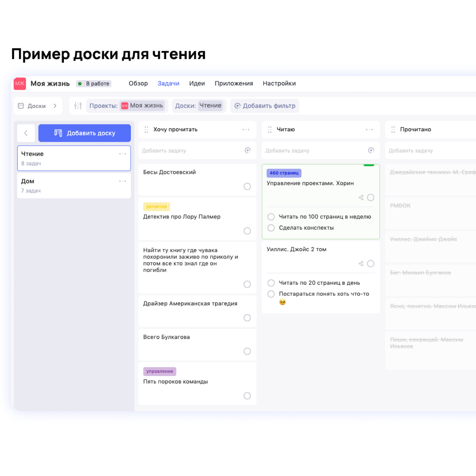Viewport: 476px width, 476px height.
Task: Check subtask Читать по 100 страниц в неделю
Action: coord(271,217)
